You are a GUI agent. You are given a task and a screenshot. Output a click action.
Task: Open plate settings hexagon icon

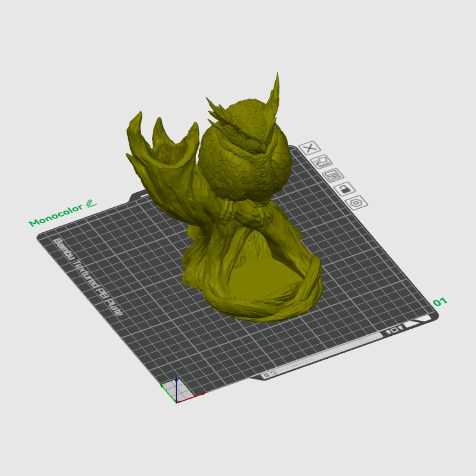click(x=356, y=202)
